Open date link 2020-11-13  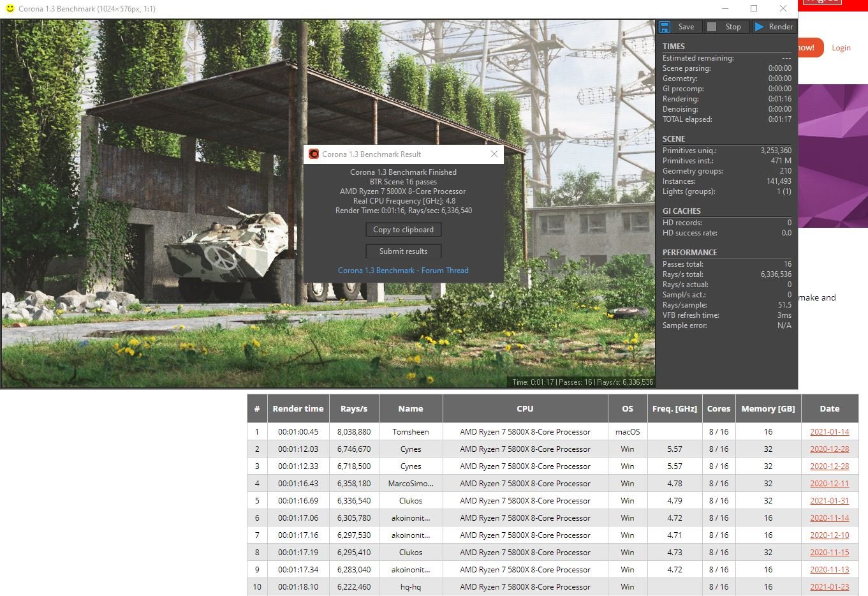coord(830,570)
